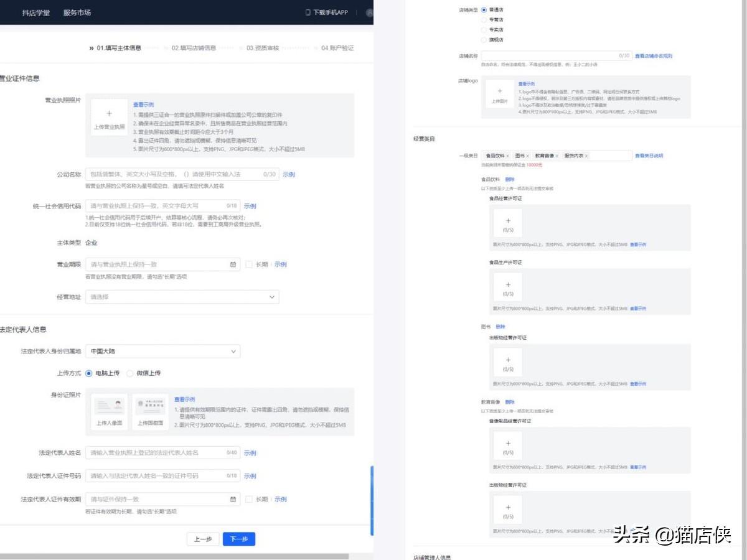The width and height of the screenshot is (747, 560).
Task: Go to step 03.资质审核
Action: tap(263, 48)
